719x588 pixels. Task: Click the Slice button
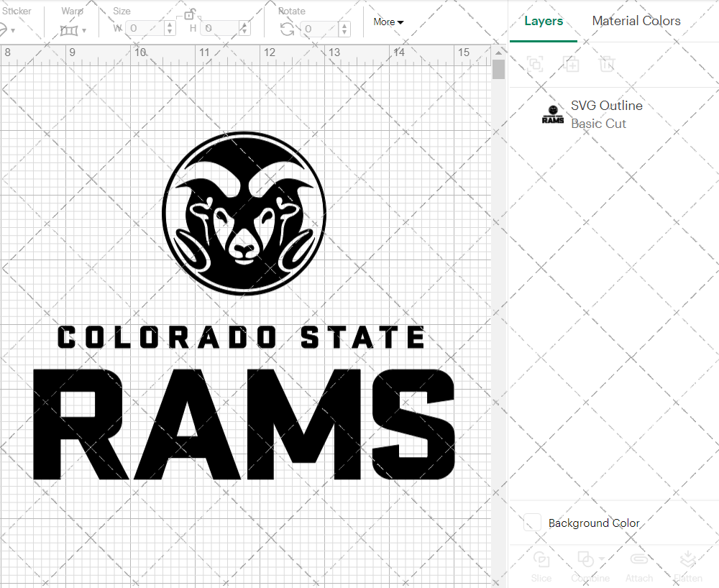coord(541,566)
